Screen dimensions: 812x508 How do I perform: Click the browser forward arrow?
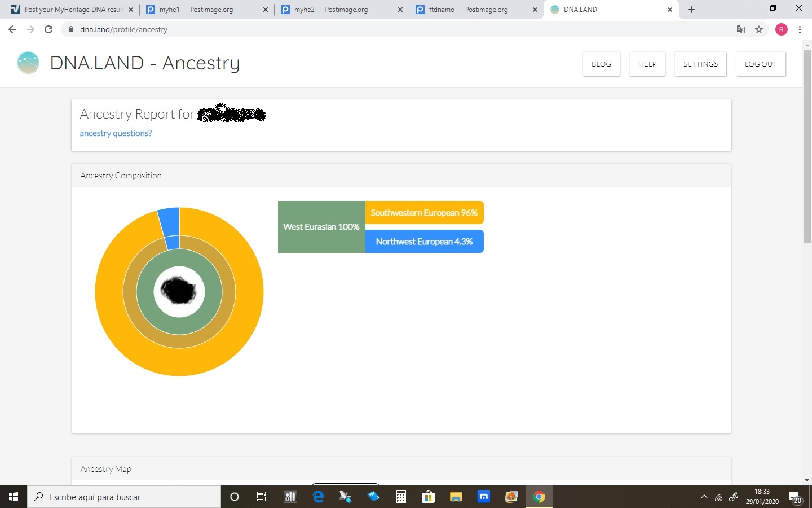[x=30, y=29]
